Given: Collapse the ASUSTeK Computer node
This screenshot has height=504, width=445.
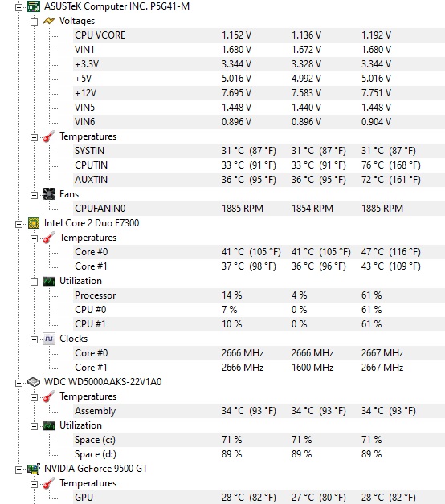Looking at the screenshot, I should pos(18,7).
